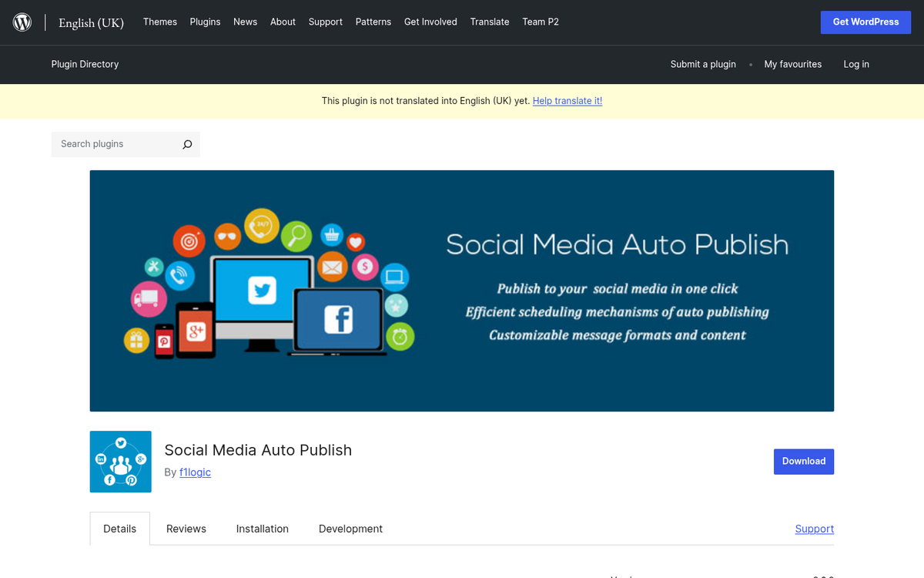Screen dimensions: 924x578
Task: Open the Themes menu item
Action: click(159, 22)
